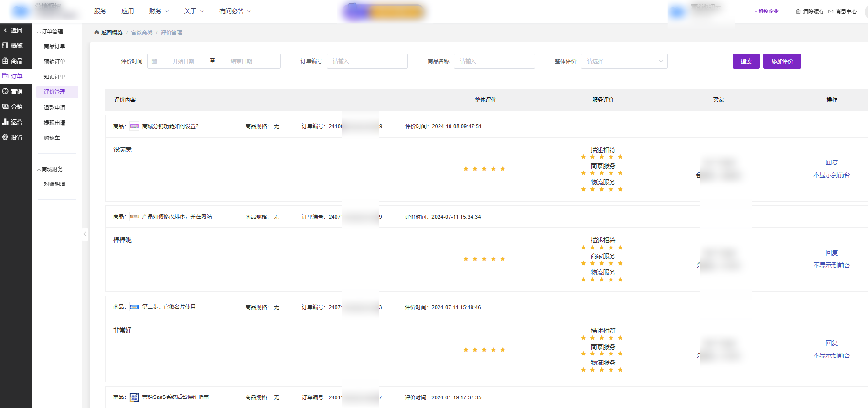Viewport: 868px width, 408px height.
Task: Click product name 商城分销功能如何设置?
Action: 170,126
